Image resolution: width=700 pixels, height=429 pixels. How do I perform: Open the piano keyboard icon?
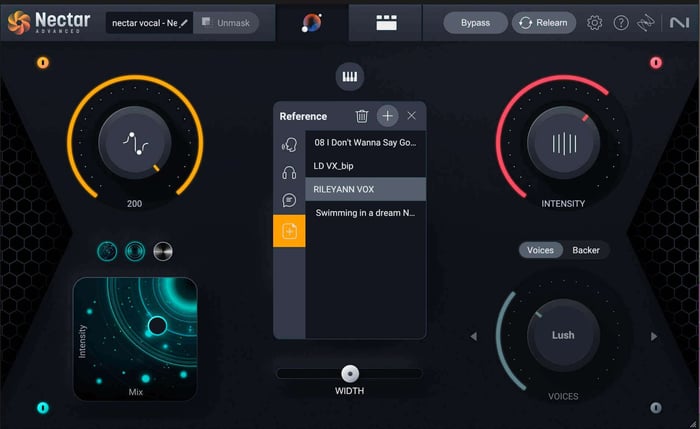click(x=350, y=77)
